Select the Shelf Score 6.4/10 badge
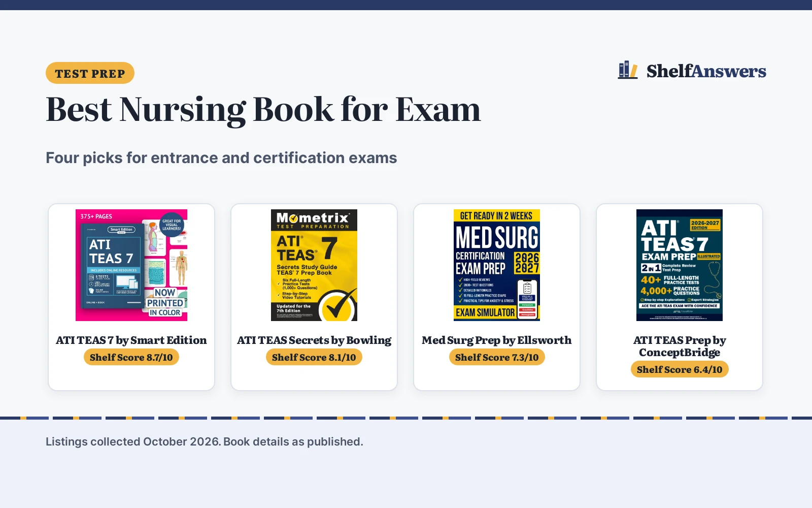 (x=680, y=369)
